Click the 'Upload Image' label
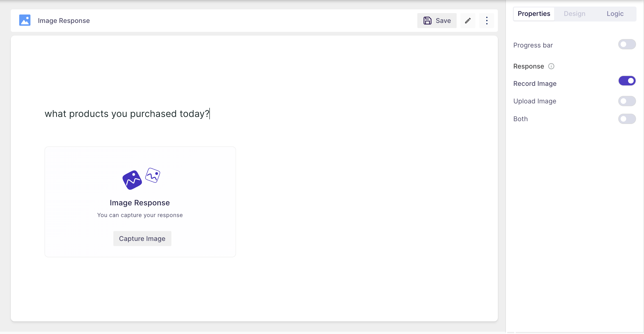 click(x=535, y=101)
